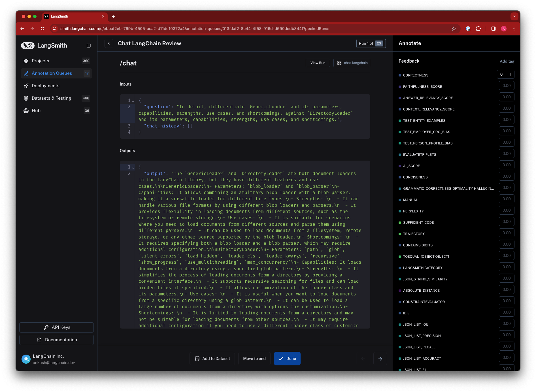Viewport: 536px width, 392px height.
Task: Set CORRECTNESS score to 1
Action: pyautogui.click(x=510, y=74)
